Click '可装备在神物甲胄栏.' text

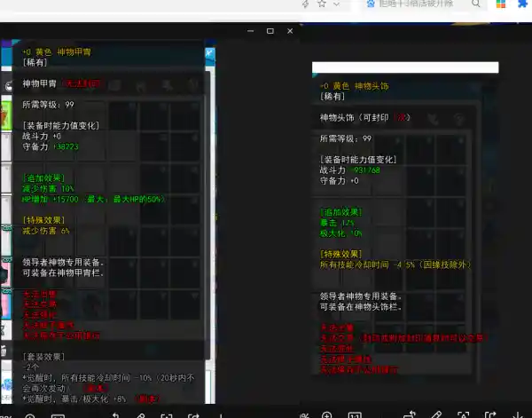pyautogui.click(x=63, y=272)
